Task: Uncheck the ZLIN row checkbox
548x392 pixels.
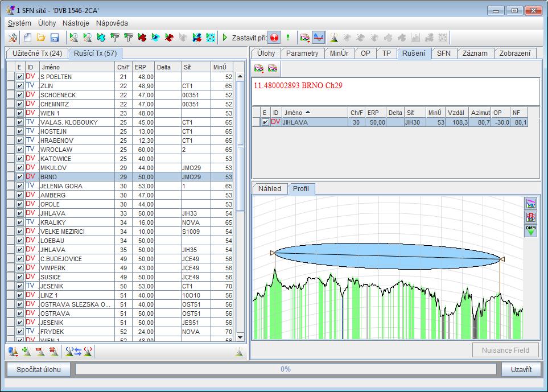Action: point(20,85)
